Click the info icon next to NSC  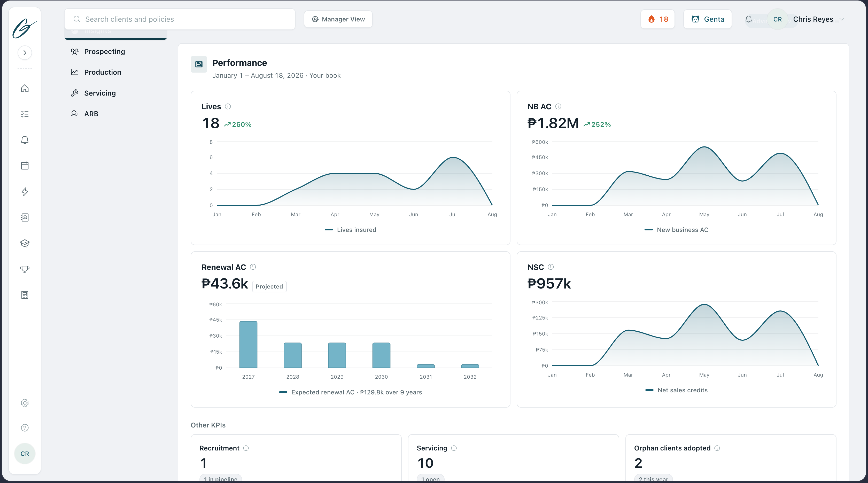(x=551, y=267)
